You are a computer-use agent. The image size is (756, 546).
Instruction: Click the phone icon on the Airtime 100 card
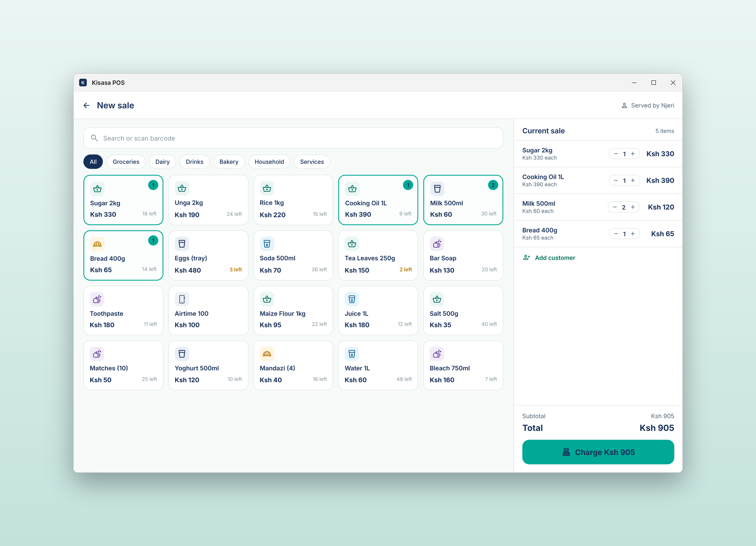click(x=182, y=299)
